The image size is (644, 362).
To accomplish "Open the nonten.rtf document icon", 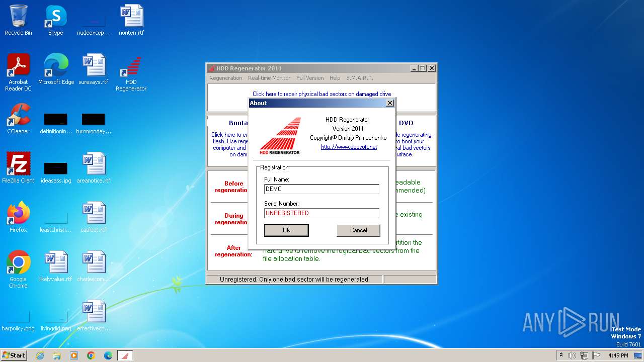I will point(131,20).
